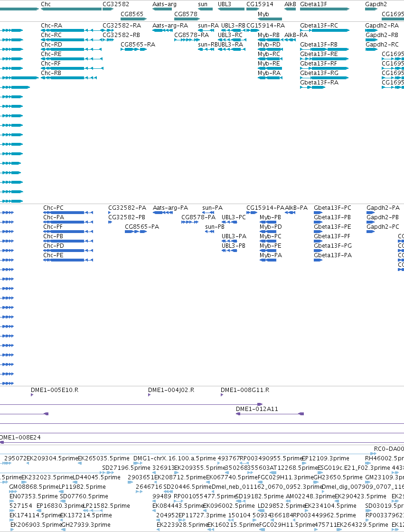
Task: Click the AlkB-RA transcript label
Action: pos(296,35)
